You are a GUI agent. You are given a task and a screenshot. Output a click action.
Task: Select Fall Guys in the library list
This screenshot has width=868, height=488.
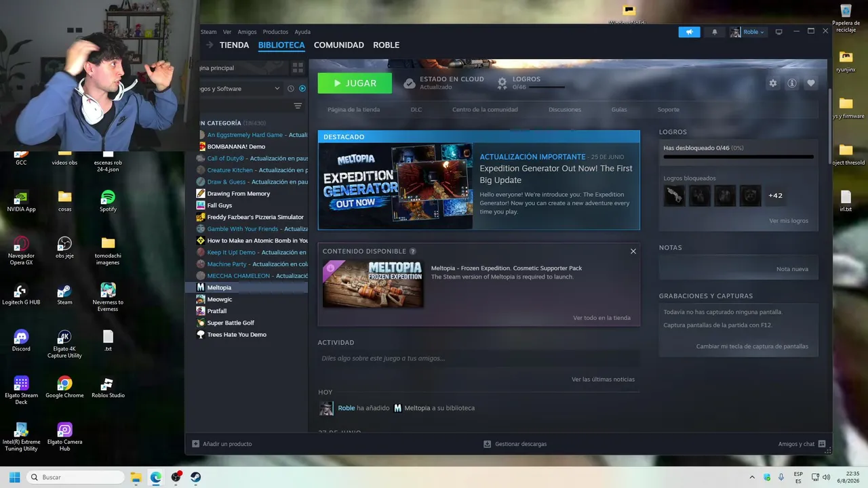(x=220, y=205)
